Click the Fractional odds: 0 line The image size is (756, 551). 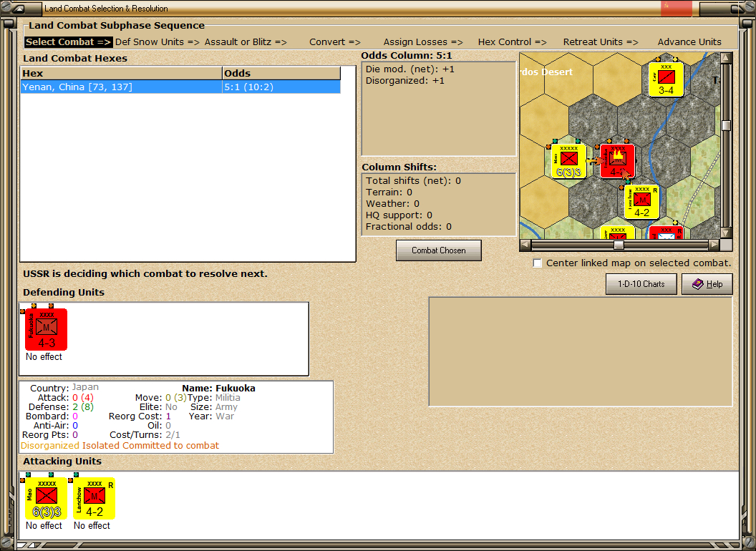click(408, 227)
